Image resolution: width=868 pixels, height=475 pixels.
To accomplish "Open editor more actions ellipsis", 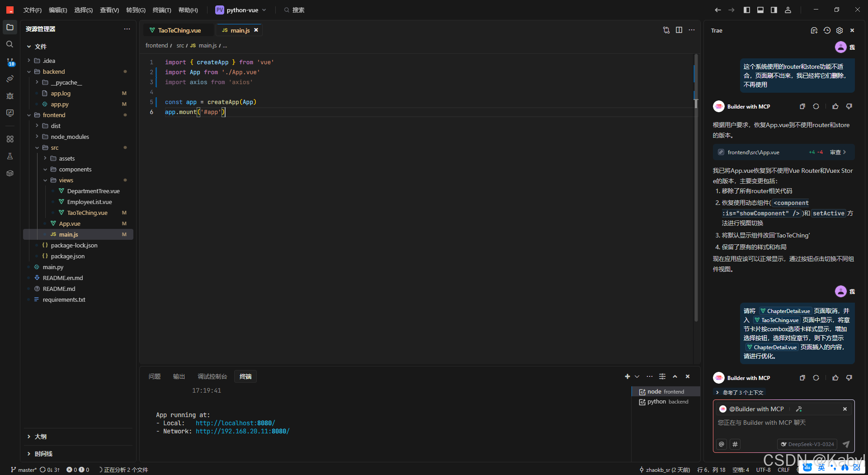I will [x=692, y=30].
